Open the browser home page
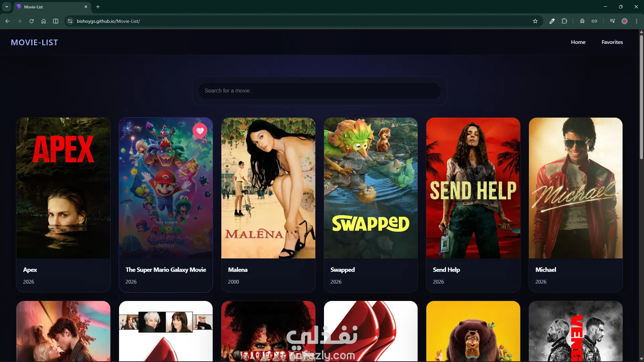The image size is (644, 362). tap(44, 21)
